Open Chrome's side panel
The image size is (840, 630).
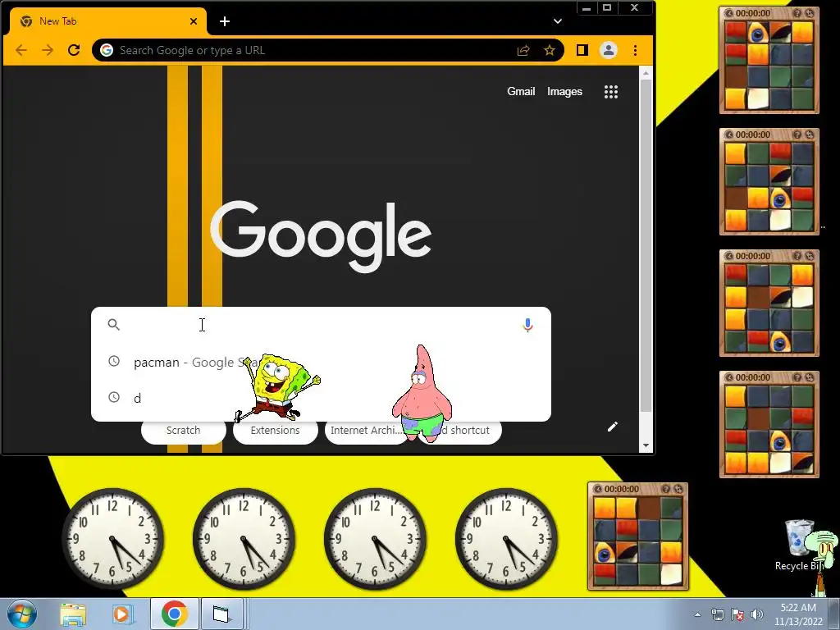(x=582, y=50)
